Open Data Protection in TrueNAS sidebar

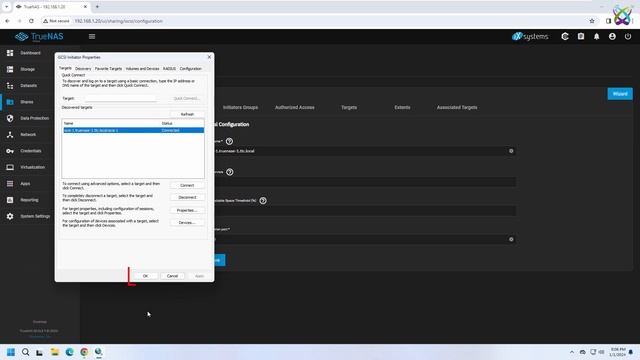pyautogui.click(x=34, y=118)
